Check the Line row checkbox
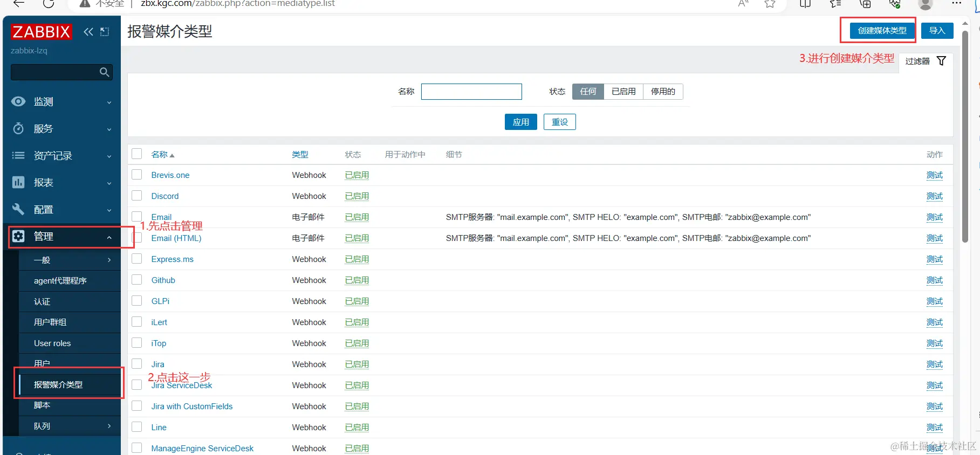This screenshot has width=980, height=455. point(137,427)
